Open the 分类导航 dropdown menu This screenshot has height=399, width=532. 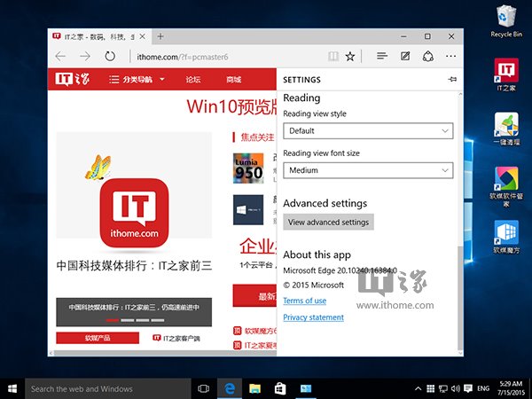(x=137, y=80)
